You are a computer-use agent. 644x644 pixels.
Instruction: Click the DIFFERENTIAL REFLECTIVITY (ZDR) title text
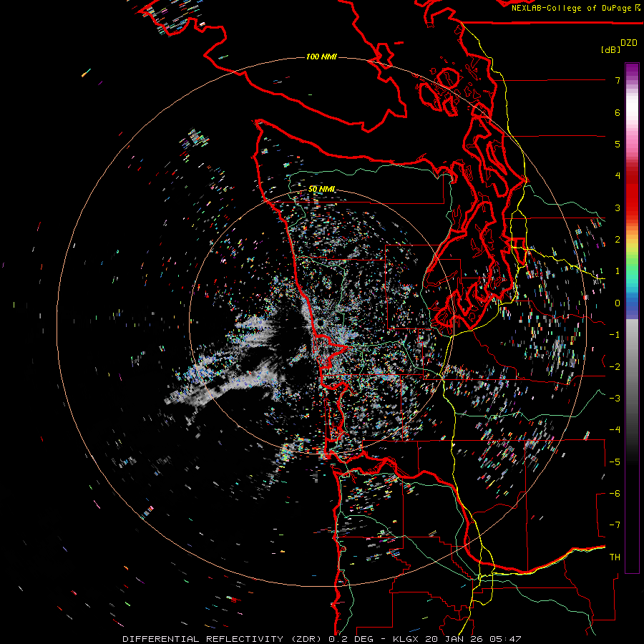click(223, 639)
